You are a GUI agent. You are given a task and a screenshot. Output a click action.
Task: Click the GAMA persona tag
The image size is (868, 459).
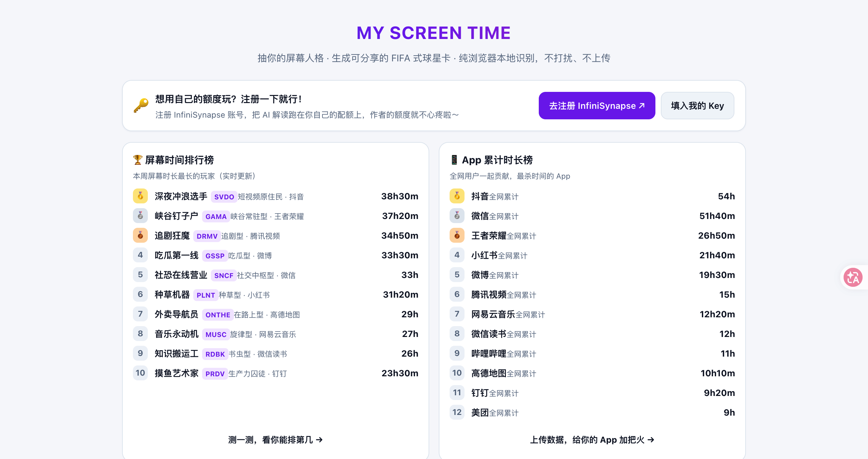[216, 216]
